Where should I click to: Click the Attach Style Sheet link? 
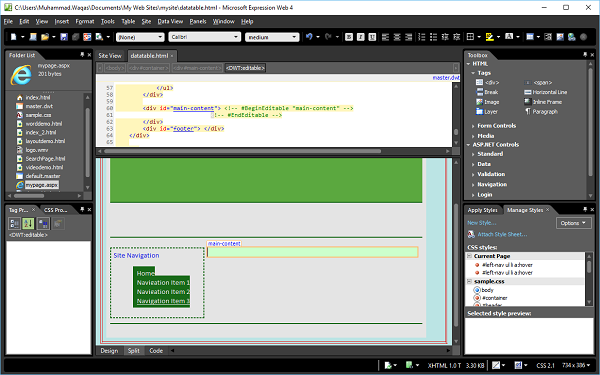[x=502, y=234]
